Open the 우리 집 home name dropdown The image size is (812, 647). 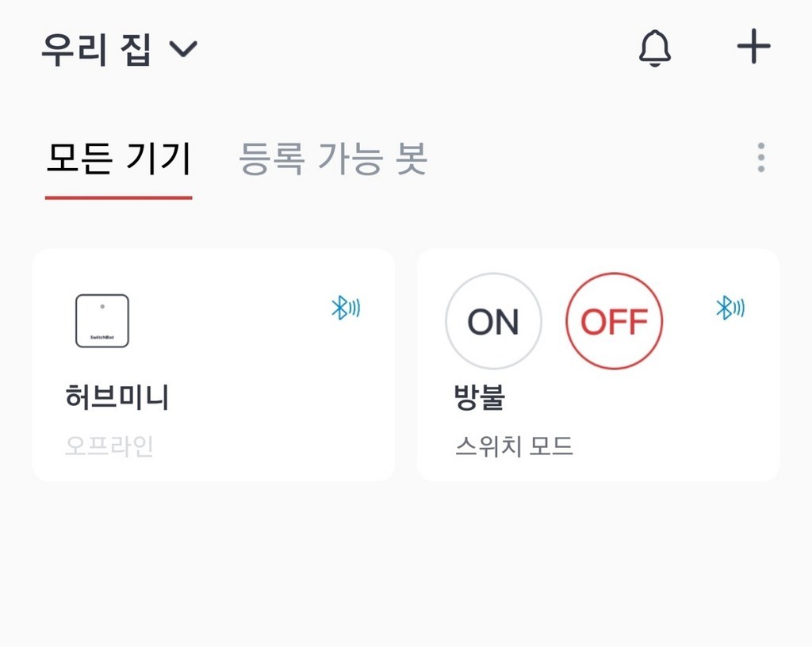pos(96,49)
